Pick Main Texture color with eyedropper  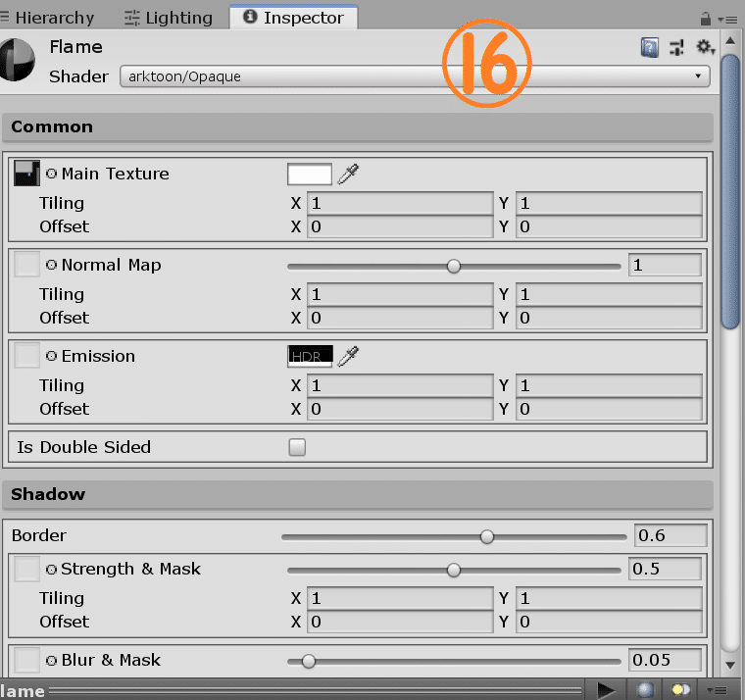348,174
